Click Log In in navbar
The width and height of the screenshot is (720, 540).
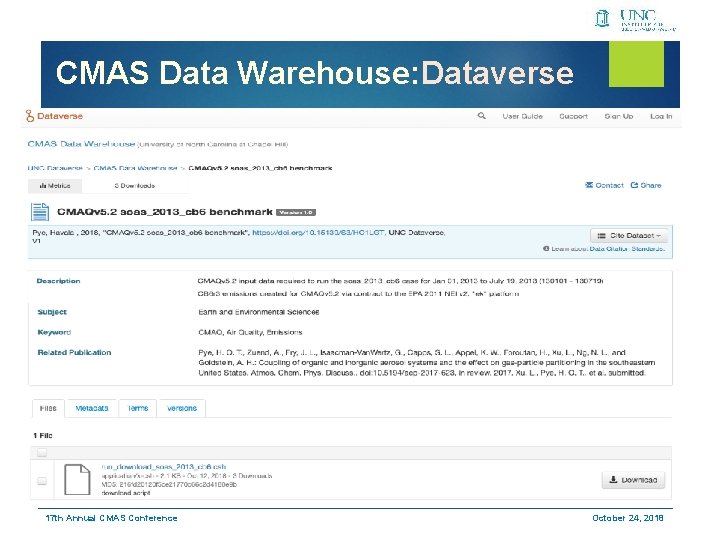click(661, 116)
